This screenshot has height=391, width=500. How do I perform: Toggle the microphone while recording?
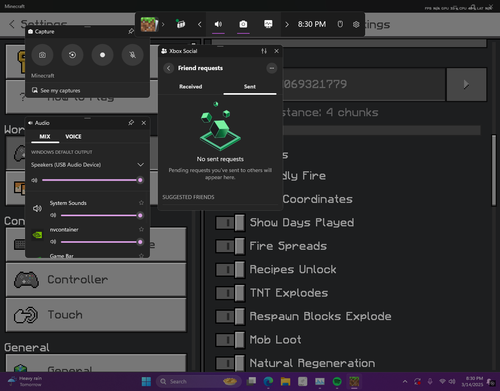coord(132,55)
